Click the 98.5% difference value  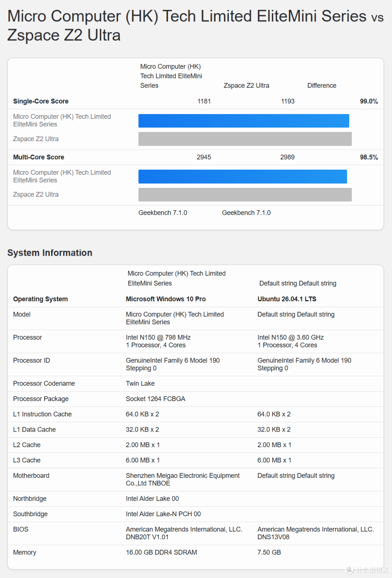click(x=369, y=157)
